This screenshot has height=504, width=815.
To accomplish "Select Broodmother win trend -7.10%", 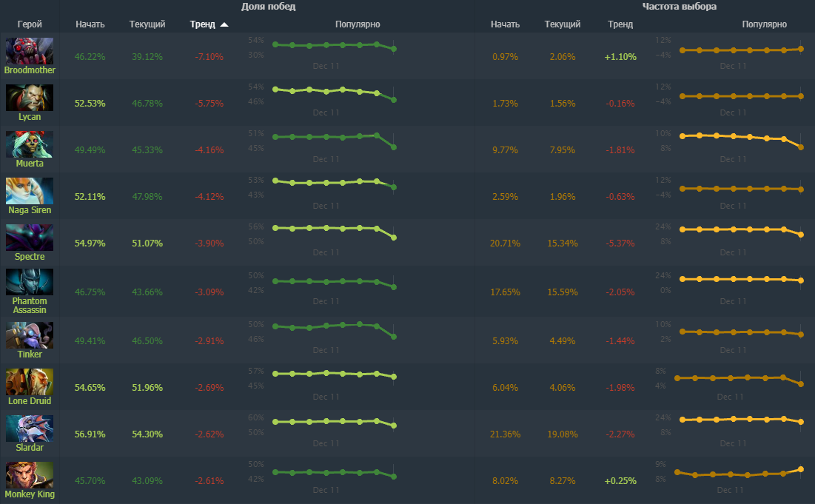I will [x=209, y=57].
